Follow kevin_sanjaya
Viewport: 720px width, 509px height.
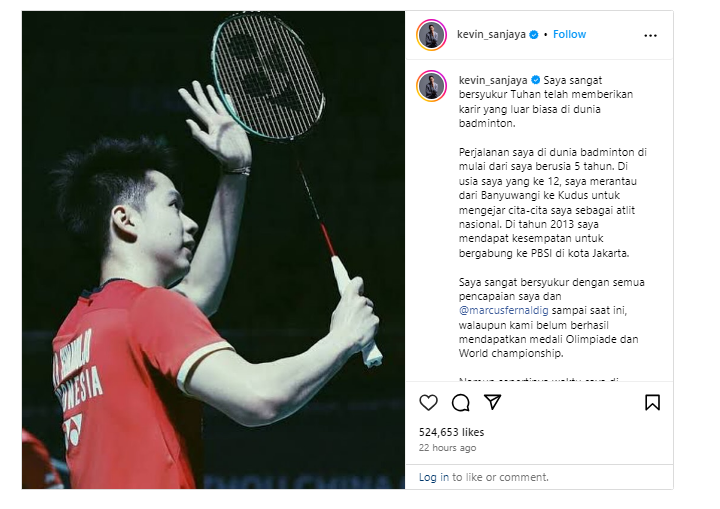pos(569,34)
